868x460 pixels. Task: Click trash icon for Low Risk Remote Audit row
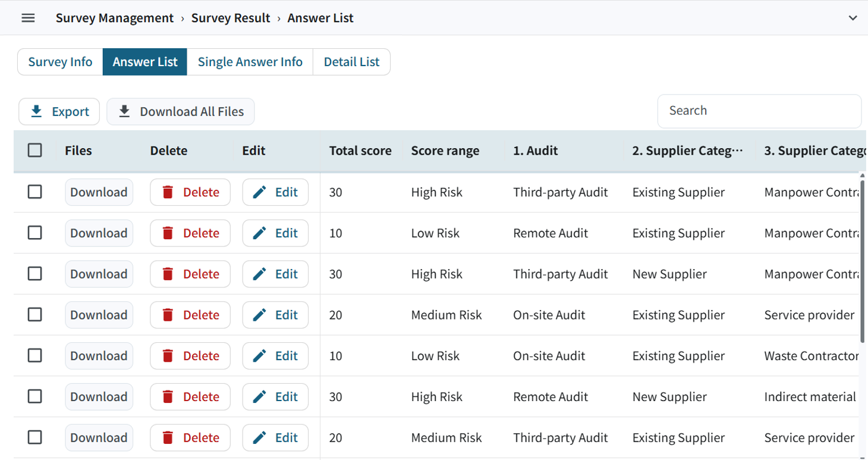(x=168, y=233)
